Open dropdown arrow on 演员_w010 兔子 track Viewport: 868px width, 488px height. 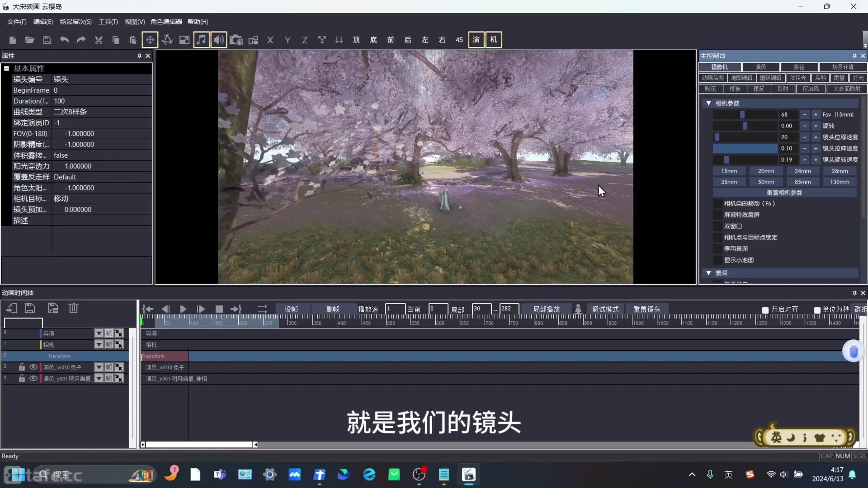(x=99, y=367)
